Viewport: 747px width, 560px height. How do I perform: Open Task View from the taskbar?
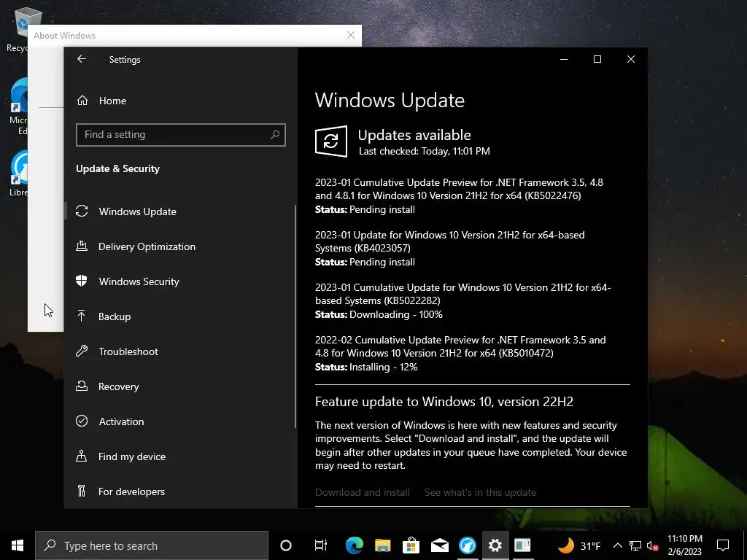tap(321, 545)
